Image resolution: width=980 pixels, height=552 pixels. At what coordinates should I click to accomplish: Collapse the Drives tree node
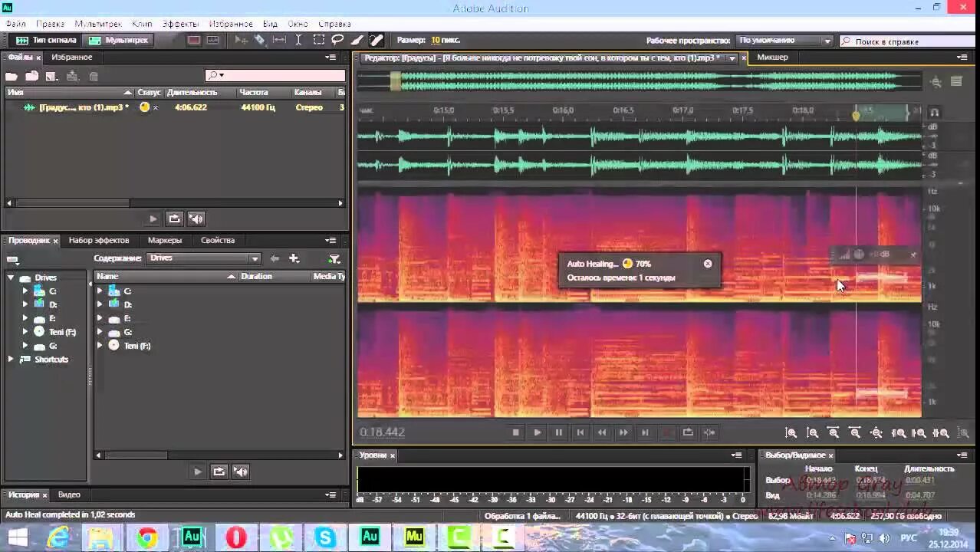pos(12,278)
